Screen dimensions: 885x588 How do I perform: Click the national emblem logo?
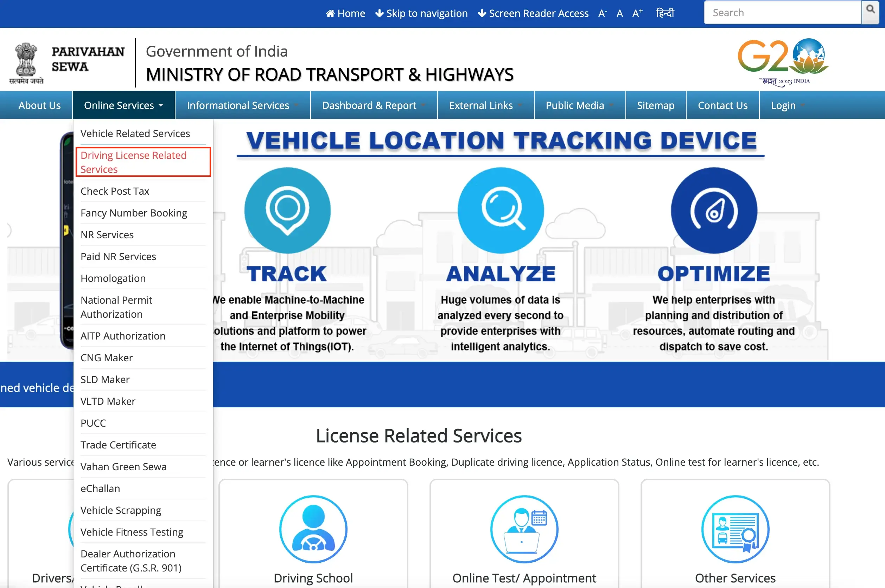coord(26,63)
